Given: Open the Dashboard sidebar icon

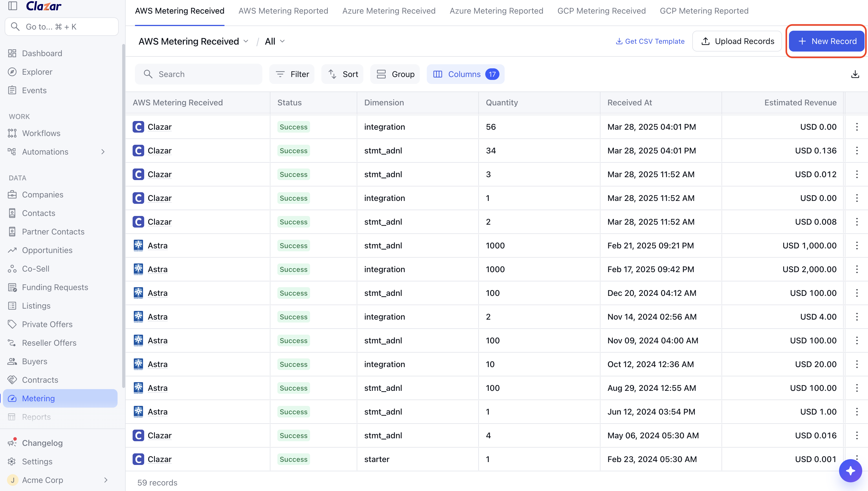Looking at the screenshot, I should pyautogui.click(x=12, y=53).
